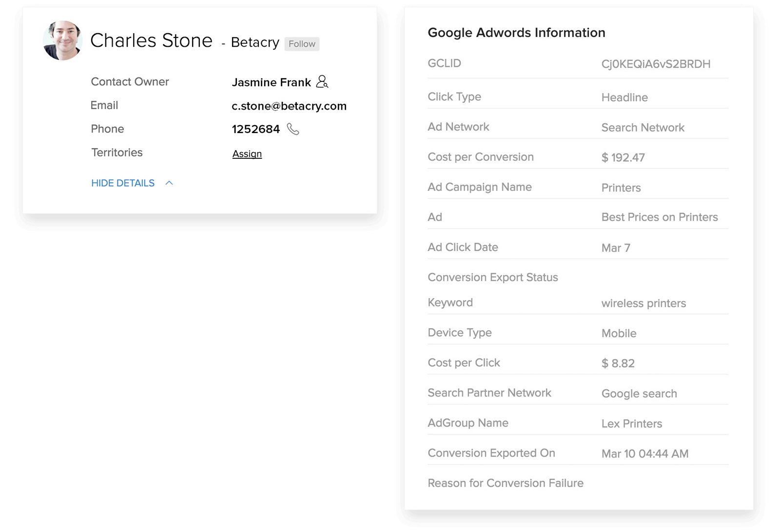The height and width of the screenshot is (532, 780).
Task: Select the GCLID value CjOKEQiA6vS2BRDH
Action: tap(656, 64)
